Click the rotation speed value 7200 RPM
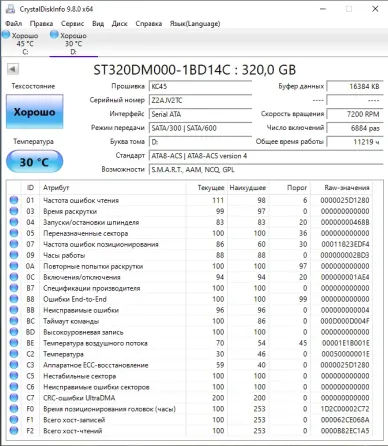 (x=355, y=114)
